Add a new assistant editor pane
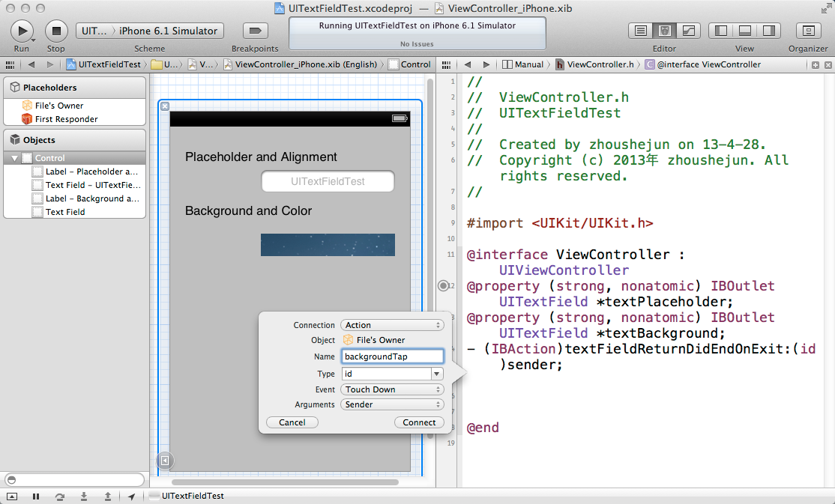 pos(816,65)
